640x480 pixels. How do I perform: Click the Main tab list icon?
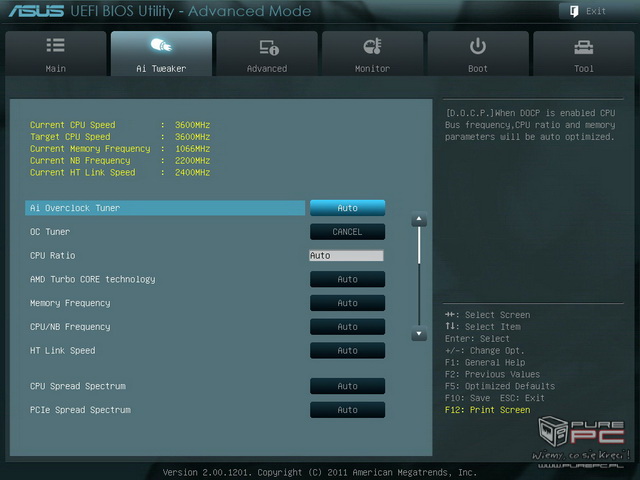[56, 45]
